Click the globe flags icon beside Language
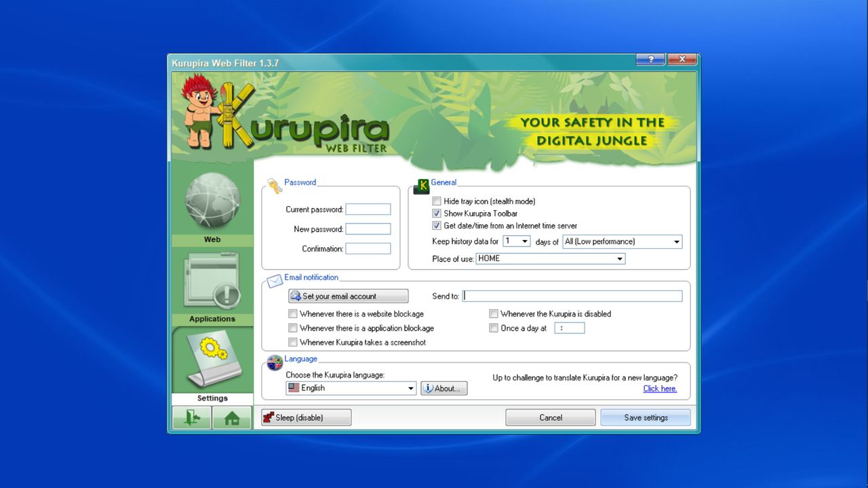Image resolution: width=868 pixels, height=488 pixels. click(x=275, y=363)
